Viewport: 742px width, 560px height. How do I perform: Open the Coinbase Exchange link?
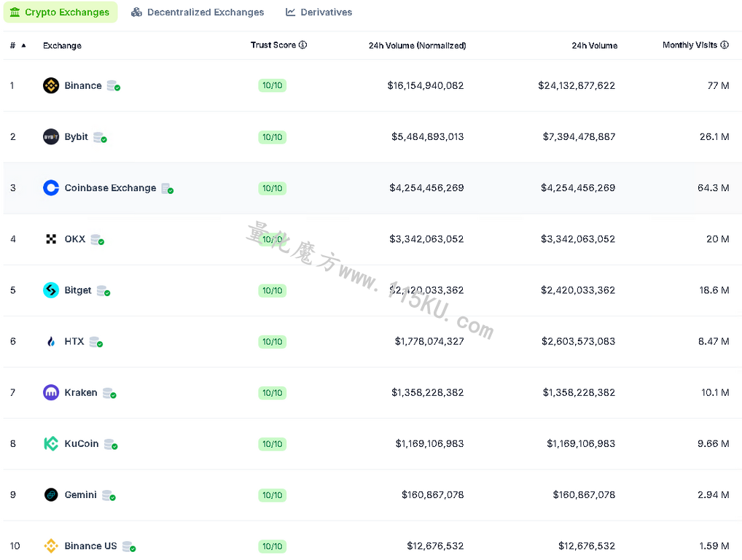click(110, 188)
